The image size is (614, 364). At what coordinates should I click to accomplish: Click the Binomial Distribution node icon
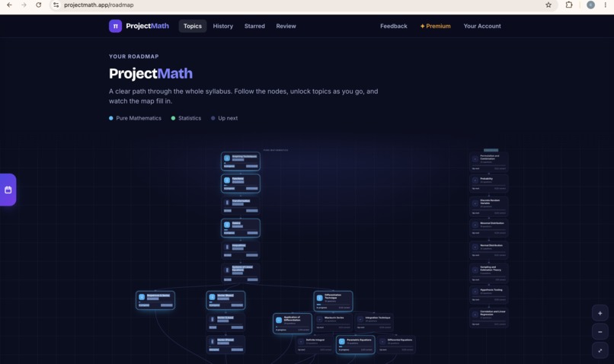(475, 225)
